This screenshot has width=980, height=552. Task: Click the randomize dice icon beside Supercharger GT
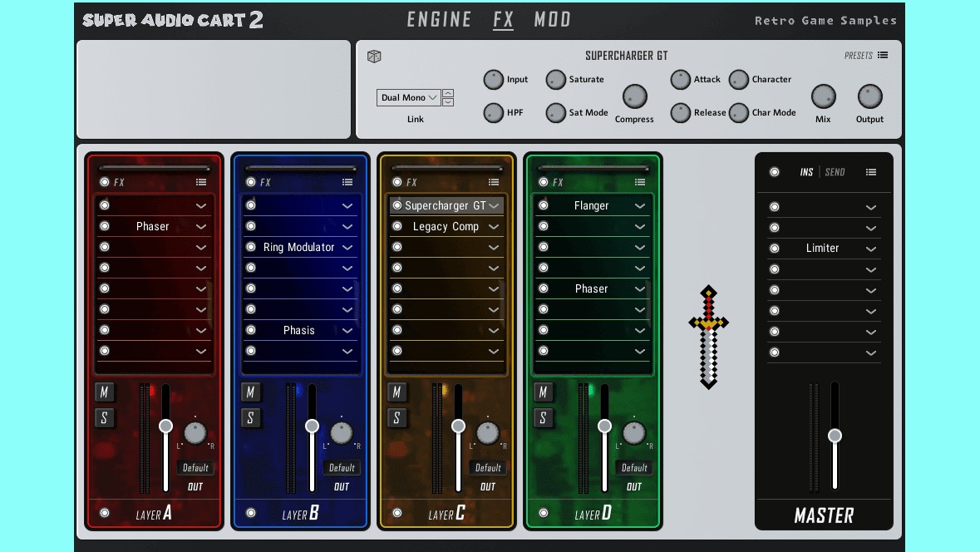pyautogui.click(x=374, y=57)
